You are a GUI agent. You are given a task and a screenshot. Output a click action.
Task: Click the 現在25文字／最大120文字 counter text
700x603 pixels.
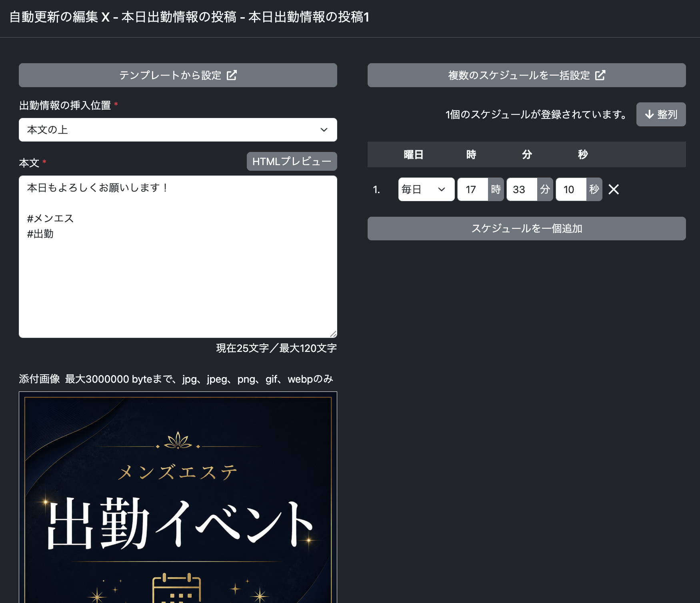point(276,348)
